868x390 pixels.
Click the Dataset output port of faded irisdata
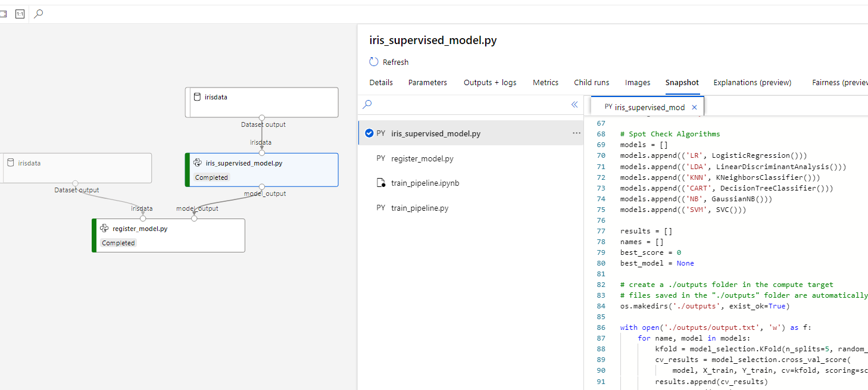[x=75, y=183]
